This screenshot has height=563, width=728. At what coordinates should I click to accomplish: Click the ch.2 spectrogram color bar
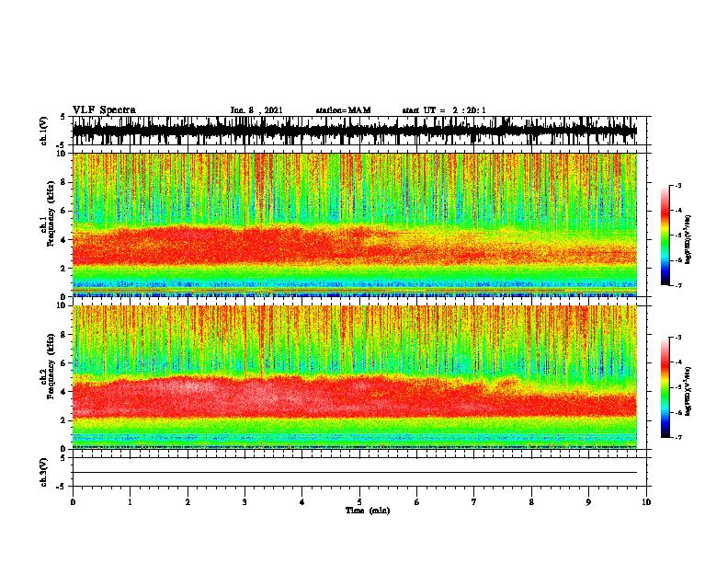665,387
